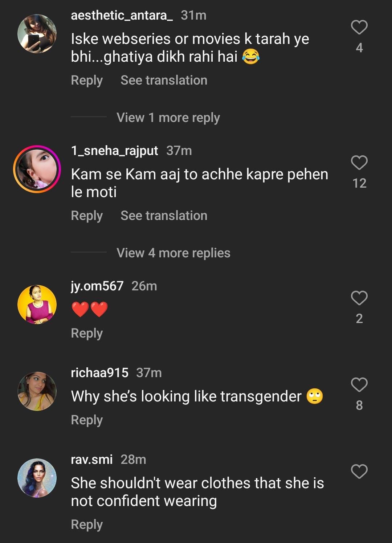Like aesthetic_antara_'s comment with heart icon
This screenshot has height=543, width=392.
pos(359,28)
